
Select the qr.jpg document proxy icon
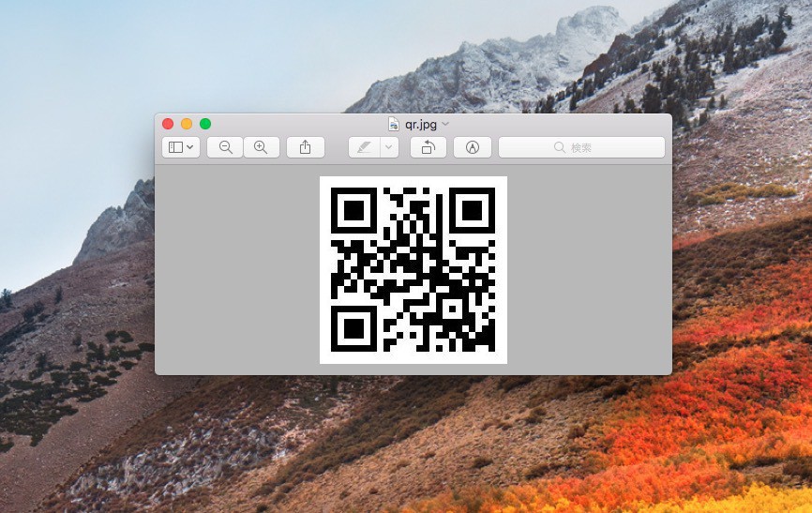coord(394,124)
